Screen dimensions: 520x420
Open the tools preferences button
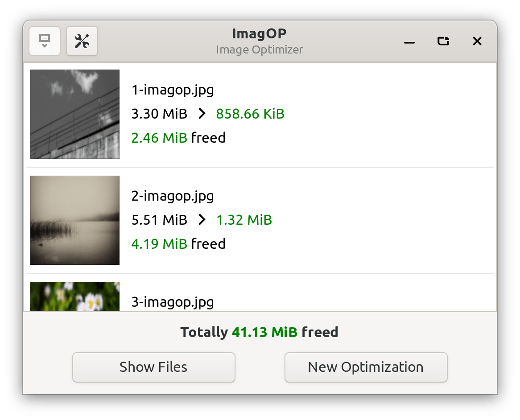pyautogui.click(x=82, y=41)
